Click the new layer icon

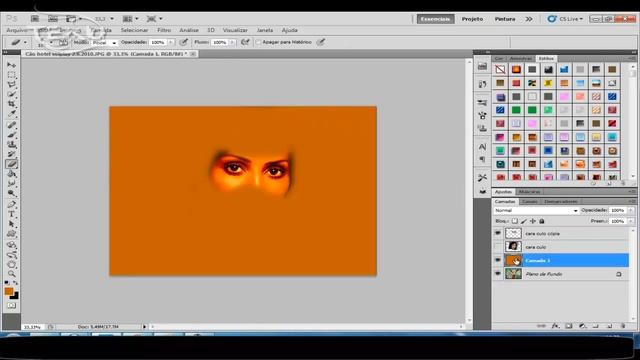[609, 326]
